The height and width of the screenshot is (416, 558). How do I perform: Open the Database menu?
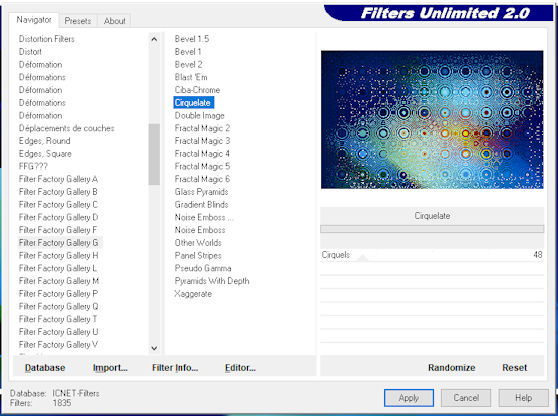[45, 368]
